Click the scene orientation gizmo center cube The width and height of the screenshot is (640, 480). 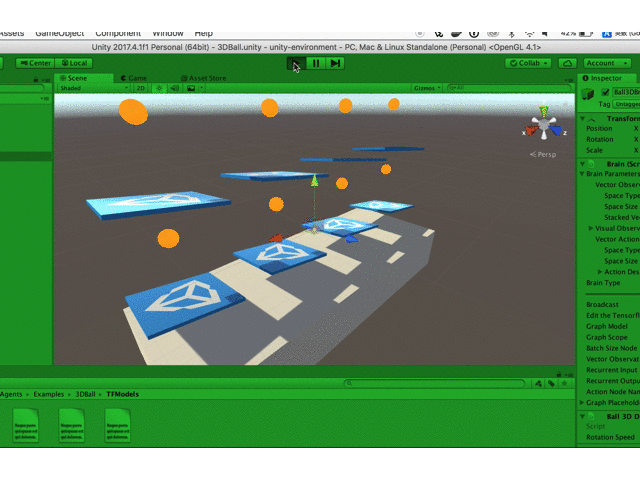coord(544,124)
